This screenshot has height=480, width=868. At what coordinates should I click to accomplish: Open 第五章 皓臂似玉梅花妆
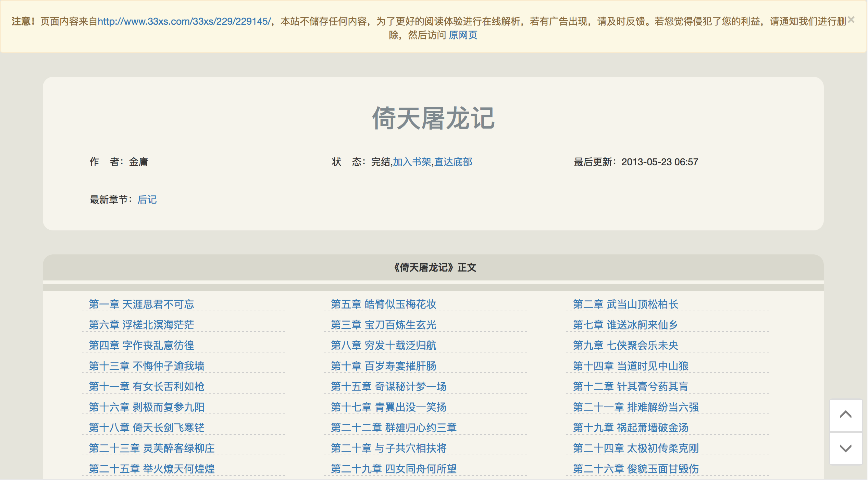(x=383, y=304)
